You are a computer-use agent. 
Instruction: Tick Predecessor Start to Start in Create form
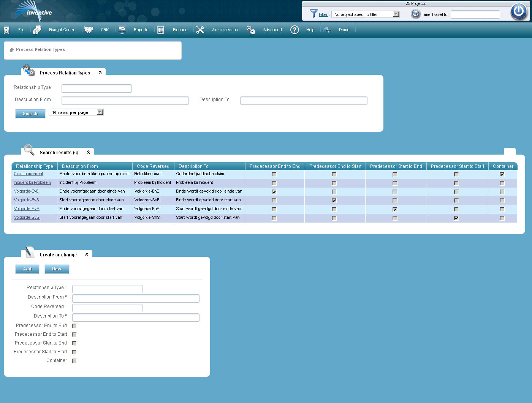[74, 352]
